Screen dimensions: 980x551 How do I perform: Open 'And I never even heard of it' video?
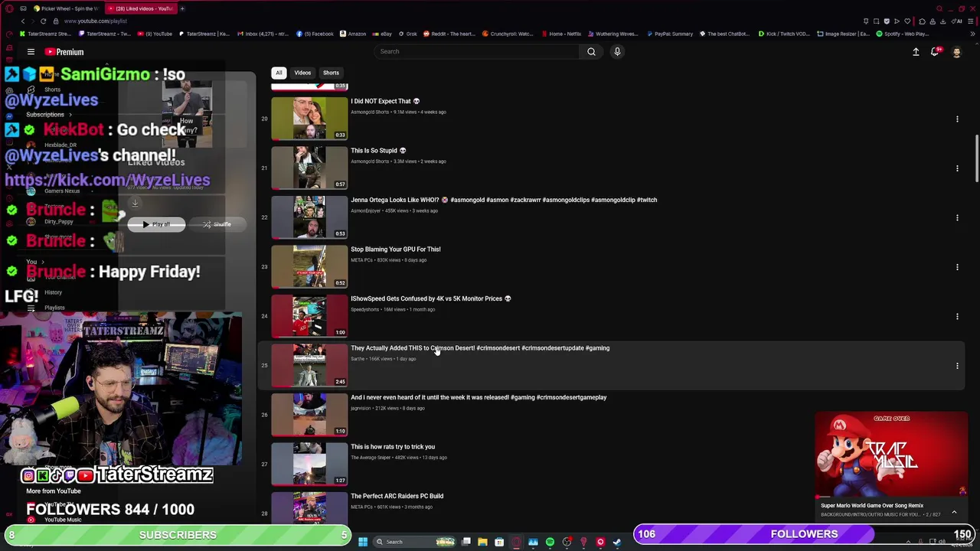[479, 397]
